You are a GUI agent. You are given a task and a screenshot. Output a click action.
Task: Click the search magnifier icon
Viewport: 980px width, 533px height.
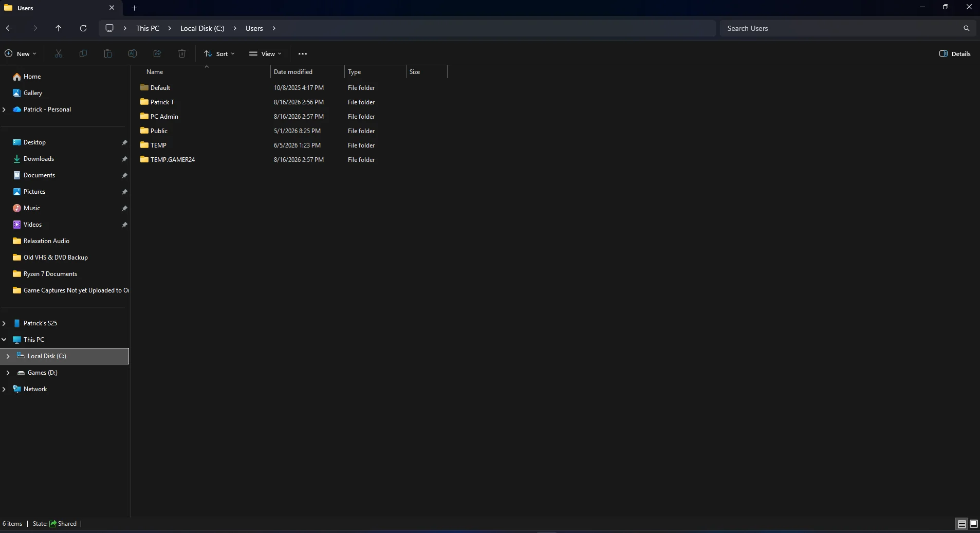point(966,28)
